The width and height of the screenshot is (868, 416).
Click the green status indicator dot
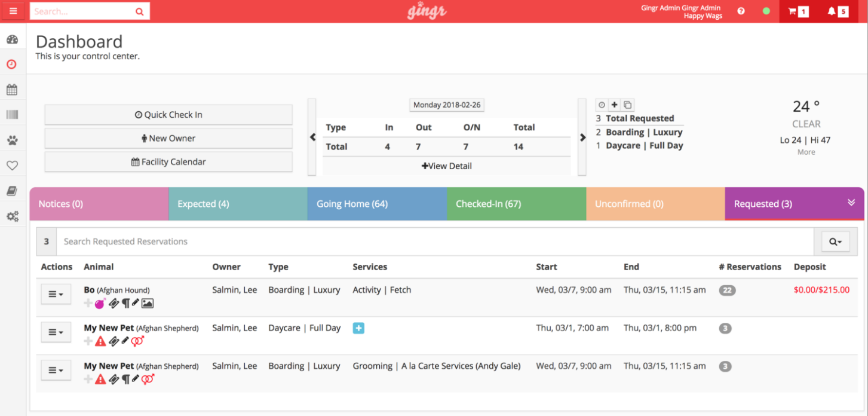point(766,11)
